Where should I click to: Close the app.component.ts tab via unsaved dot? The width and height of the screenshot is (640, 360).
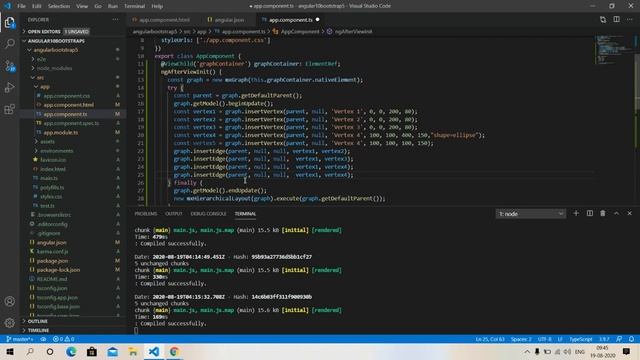click(x=318, y=20)
